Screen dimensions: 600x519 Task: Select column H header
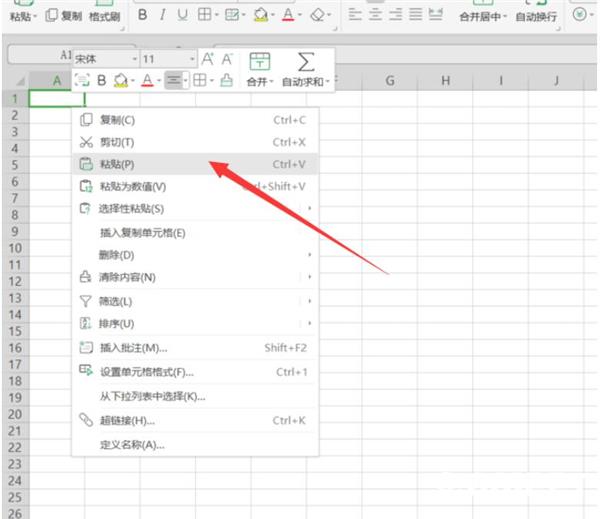click(445, 81)
